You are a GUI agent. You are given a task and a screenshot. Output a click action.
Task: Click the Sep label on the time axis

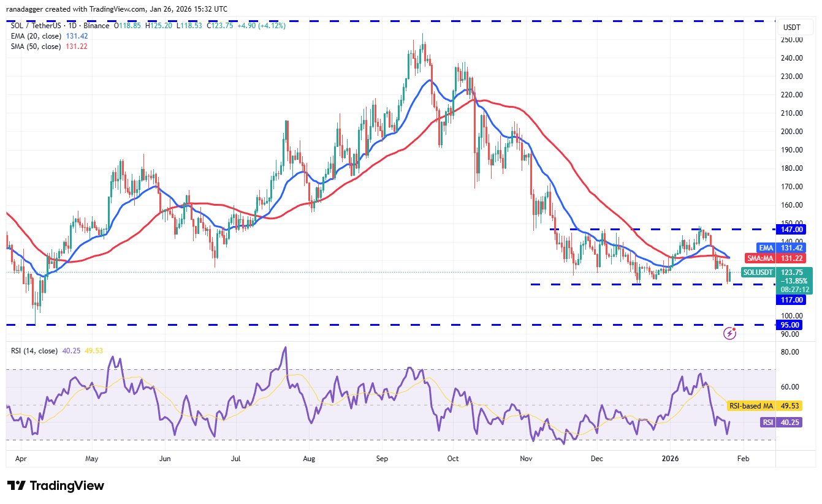pos(382,457)
